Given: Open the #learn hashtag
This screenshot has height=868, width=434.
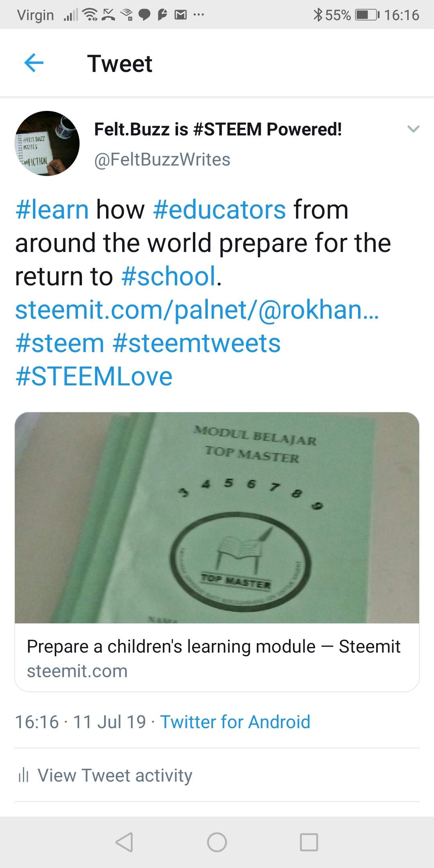Looking at the screenshot, I should (x=52, y=210).
